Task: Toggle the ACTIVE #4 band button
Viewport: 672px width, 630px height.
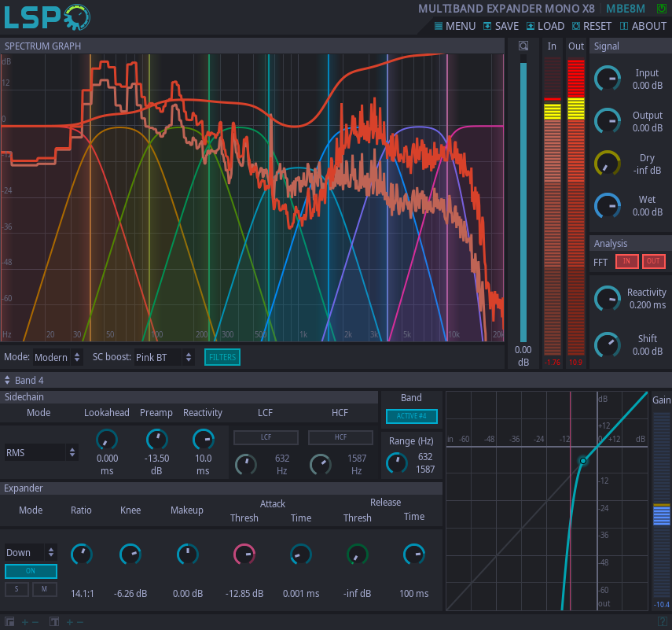Action: (x=411, y=416)
